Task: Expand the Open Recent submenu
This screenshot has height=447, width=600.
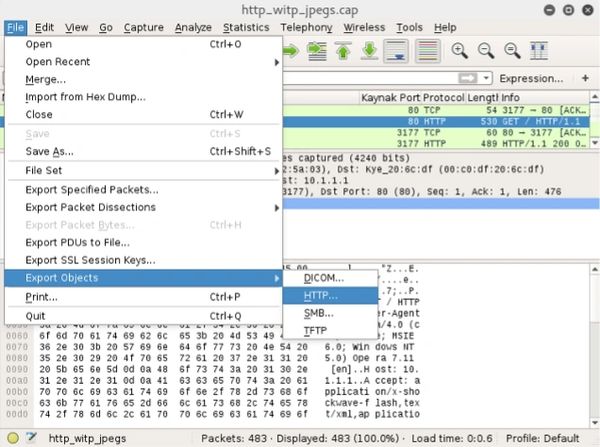Action: coord(143,62)
